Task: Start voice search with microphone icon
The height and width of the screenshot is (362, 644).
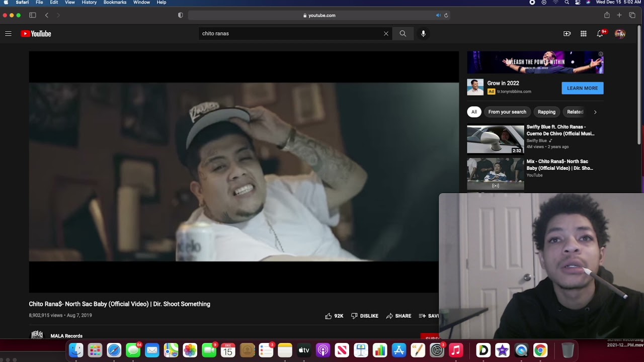Action: click(423, 34)
